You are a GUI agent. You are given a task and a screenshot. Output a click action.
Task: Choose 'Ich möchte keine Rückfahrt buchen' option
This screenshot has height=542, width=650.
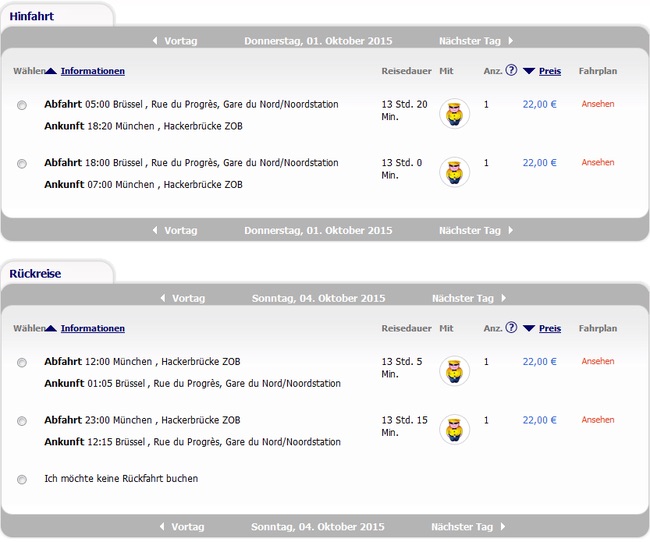pos(22,480)
